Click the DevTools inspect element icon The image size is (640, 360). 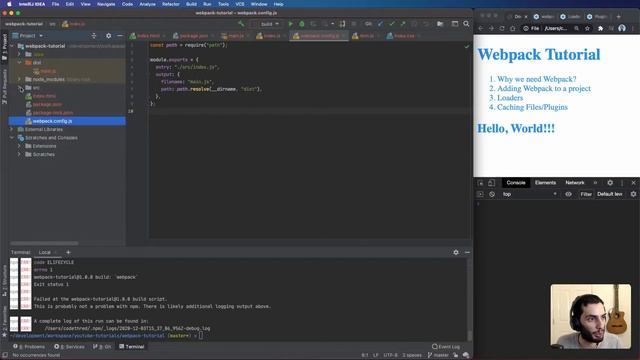pos(480,183)
